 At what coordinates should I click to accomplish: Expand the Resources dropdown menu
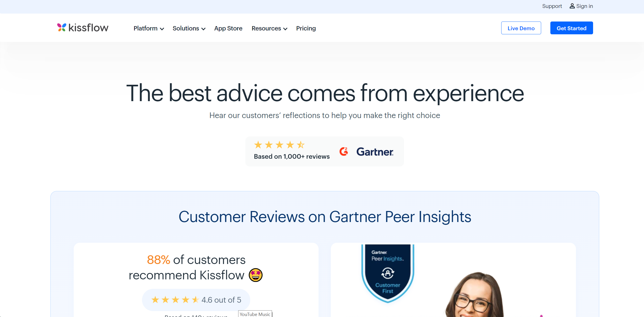(269, 28)
